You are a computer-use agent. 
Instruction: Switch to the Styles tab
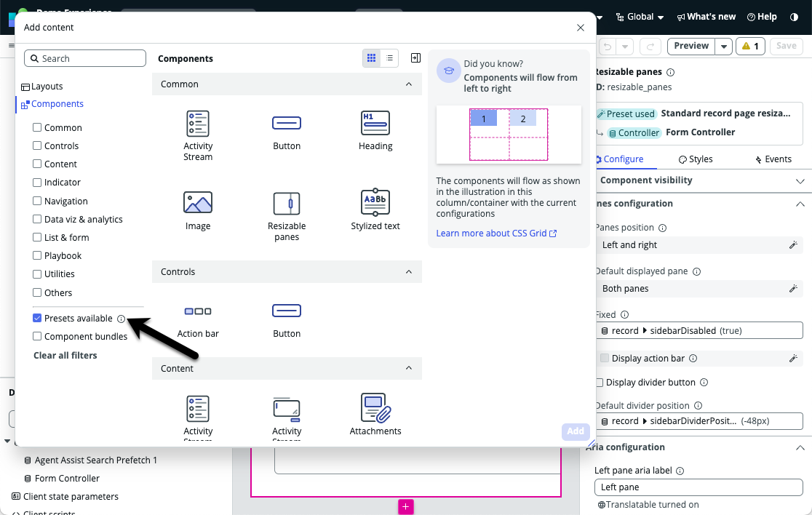tap(696, 159)
